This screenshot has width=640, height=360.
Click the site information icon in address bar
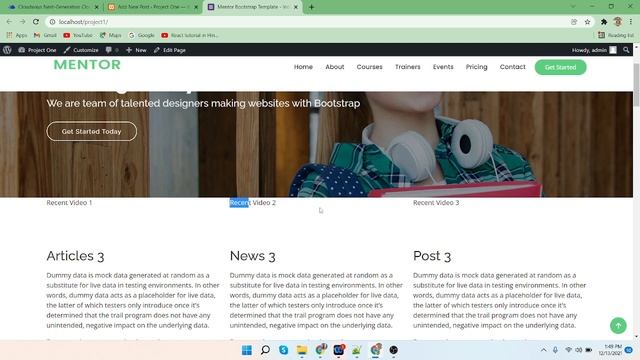pos(52,22)
